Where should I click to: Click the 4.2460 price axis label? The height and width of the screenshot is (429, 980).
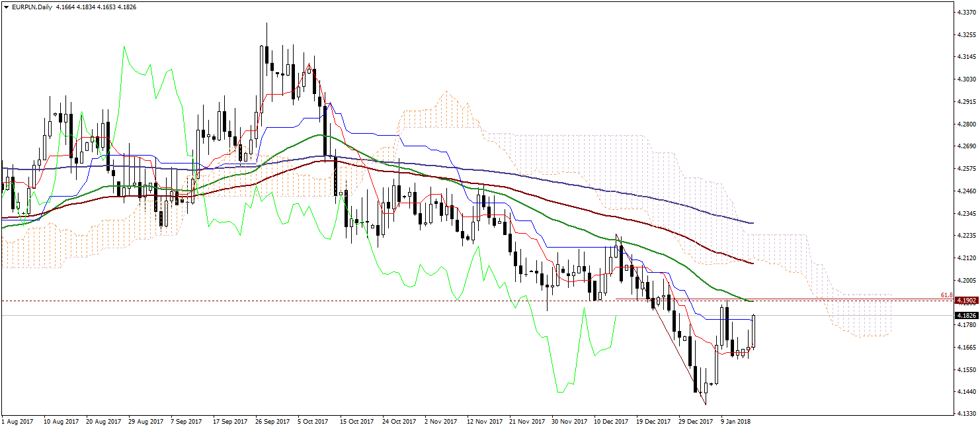coord(966,191)
